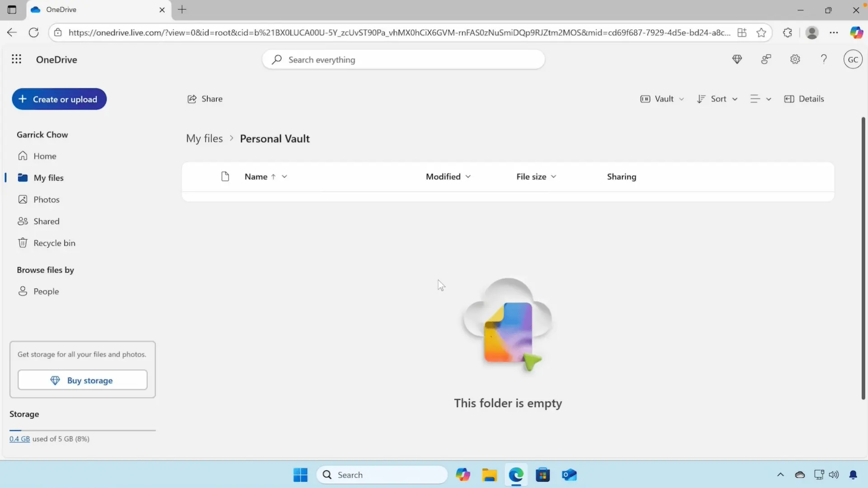The height and width of the screenshot is (488, 868).
Task: Click the Windows taskbar Search box
Action: (382, 475)
